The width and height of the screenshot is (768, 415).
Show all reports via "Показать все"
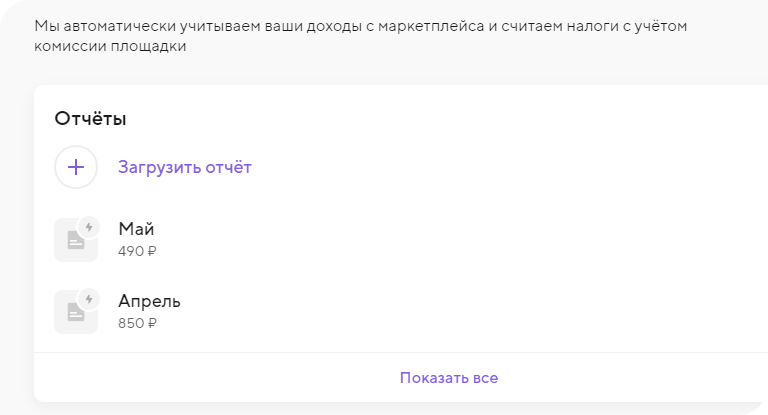448,378
